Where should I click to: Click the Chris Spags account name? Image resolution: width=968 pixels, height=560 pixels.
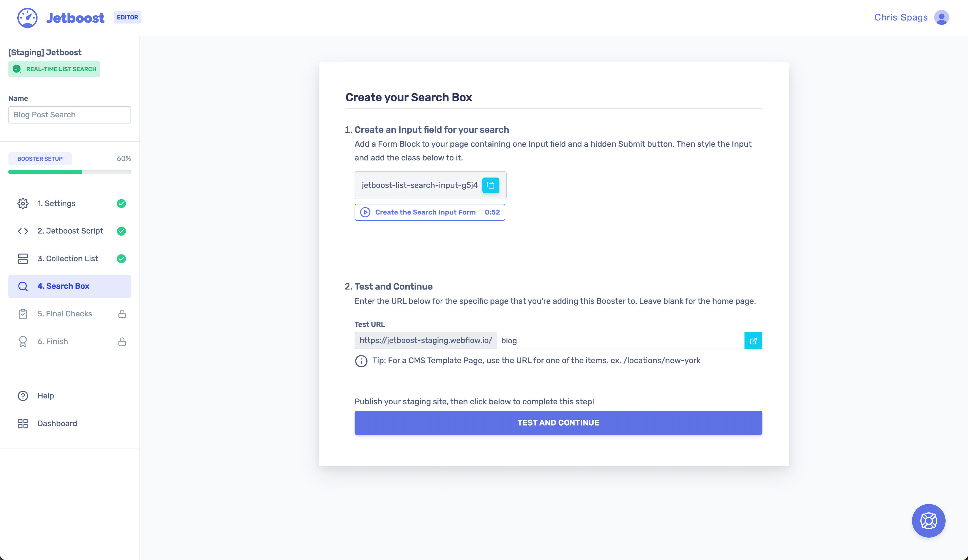click(900, 18)
